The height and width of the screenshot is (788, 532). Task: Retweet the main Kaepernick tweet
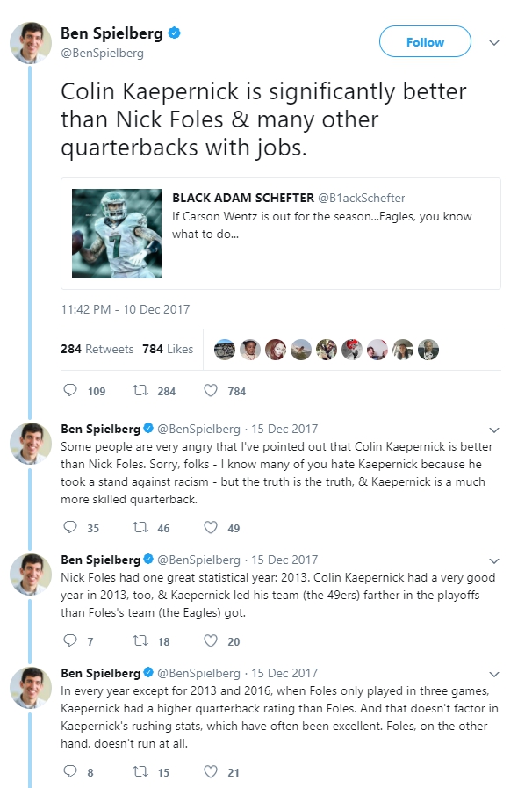click(140, 390)
